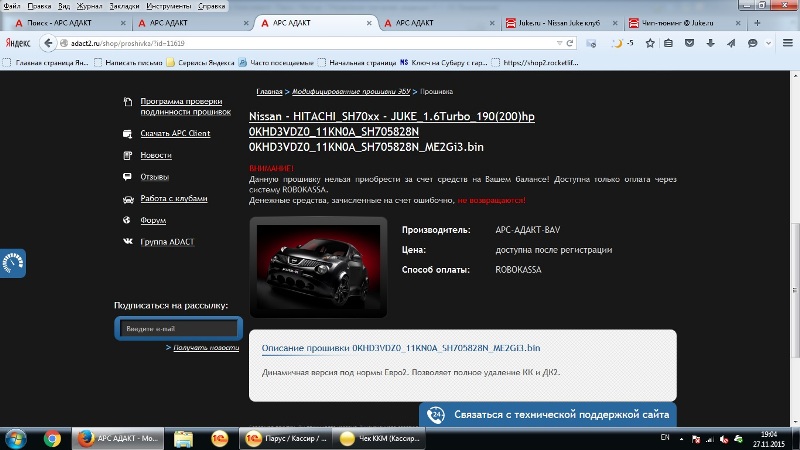The width and height of the screenshot is (800, 450).
Task: Open the Отзывы sidebar link
Action: point(155,177)
